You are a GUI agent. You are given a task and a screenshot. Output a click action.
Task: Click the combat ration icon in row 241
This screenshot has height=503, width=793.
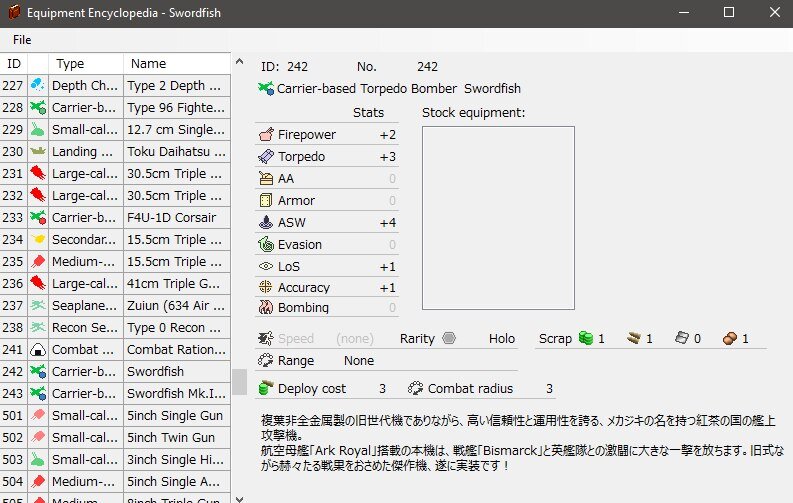(37, 350)
